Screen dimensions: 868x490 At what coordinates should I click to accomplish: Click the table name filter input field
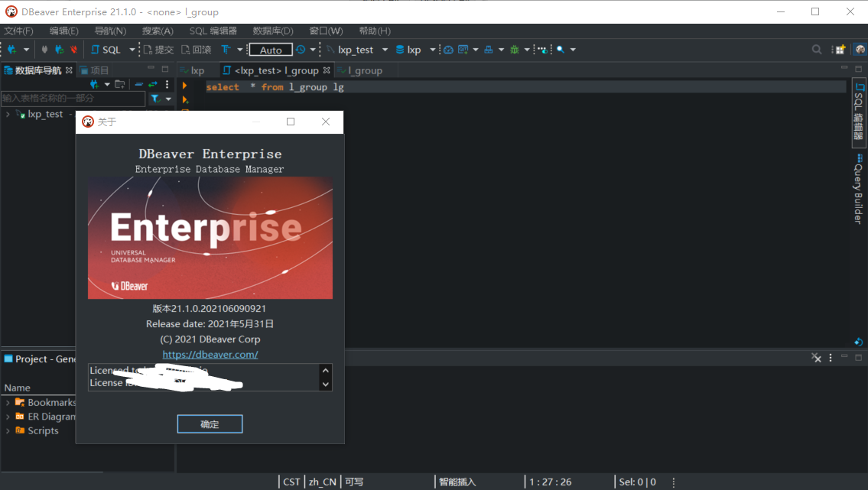click(73, 99)
